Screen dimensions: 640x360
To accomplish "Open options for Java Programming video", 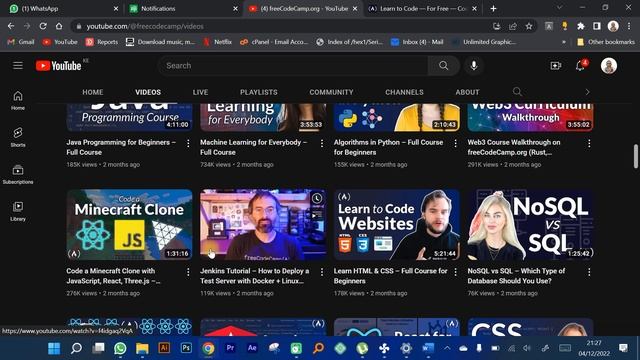I will tap(188, 143).
